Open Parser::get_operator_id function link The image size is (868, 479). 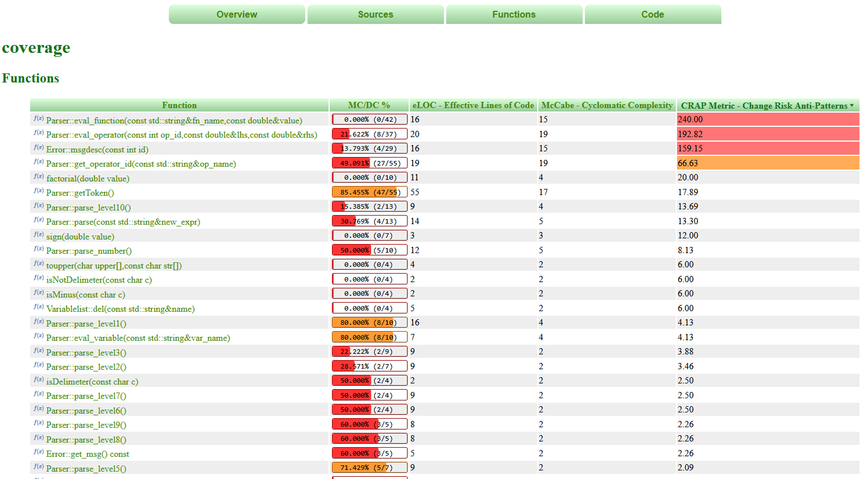click(141, 164)
